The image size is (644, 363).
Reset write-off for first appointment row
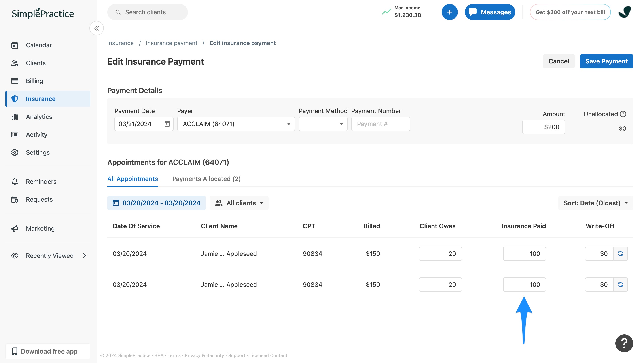click(x=620, y=253)
